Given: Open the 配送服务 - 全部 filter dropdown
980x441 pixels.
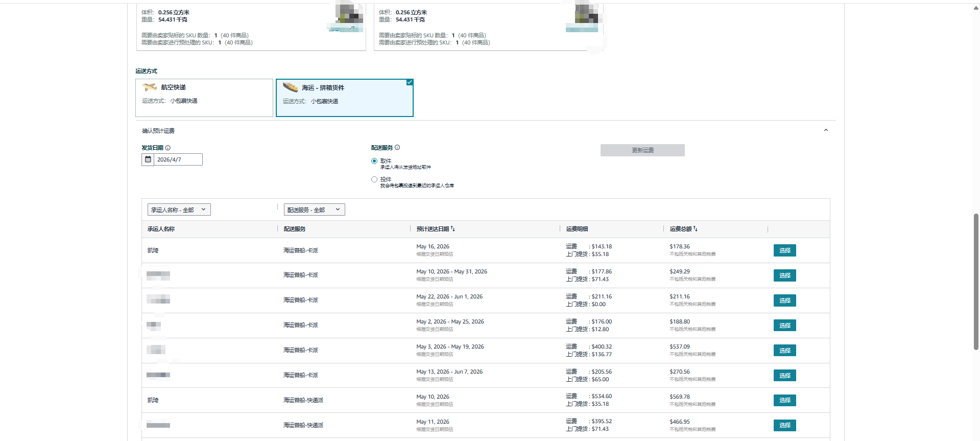Looking at the screenshot, I should tap(314, 210).
